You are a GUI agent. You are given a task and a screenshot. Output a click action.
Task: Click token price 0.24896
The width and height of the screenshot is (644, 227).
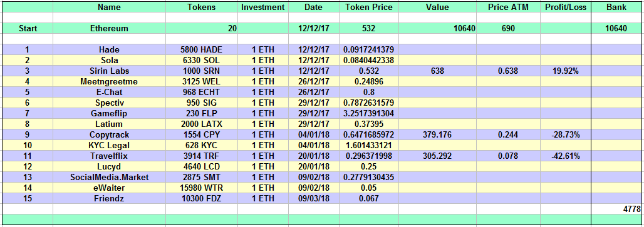tap(369, 81)
